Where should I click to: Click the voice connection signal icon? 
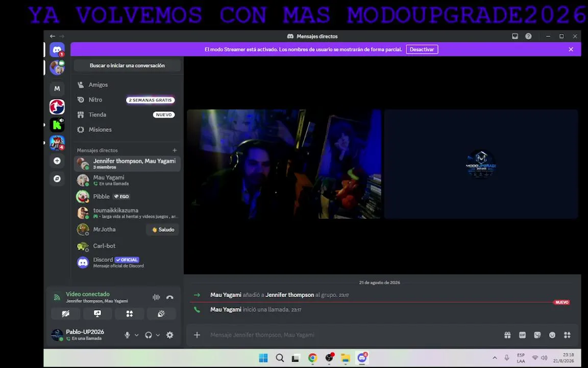tap(57, 297)
